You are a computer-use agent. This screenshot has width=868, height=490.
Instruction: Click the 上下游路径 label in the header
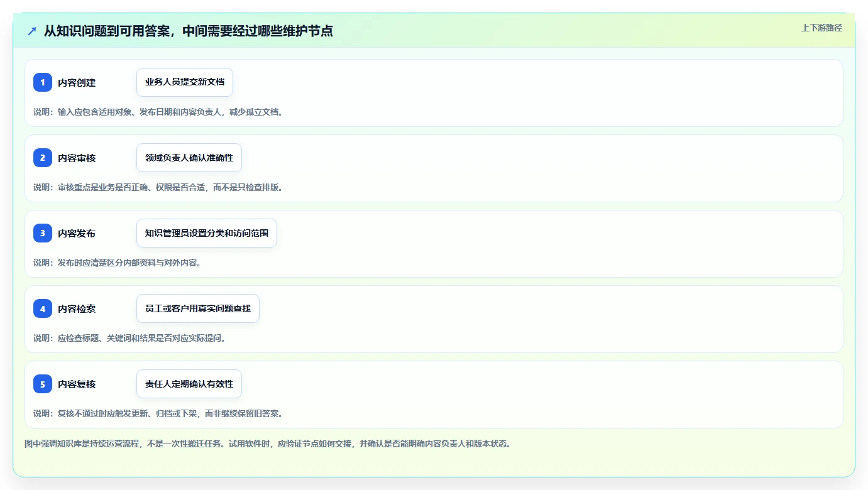(x=821, y=28)
